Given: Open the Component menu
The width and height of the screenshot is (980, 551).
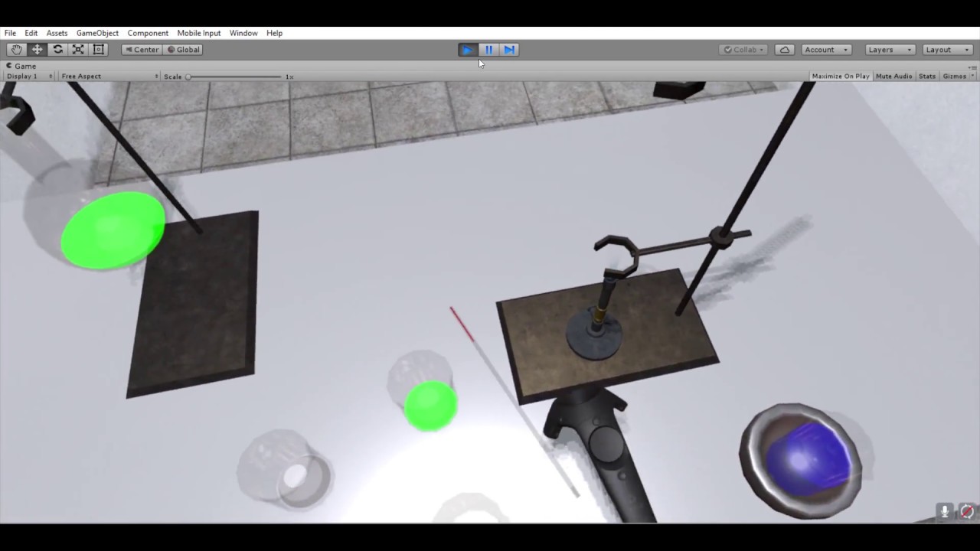Looking at the screenshot, I should [148, 33].
